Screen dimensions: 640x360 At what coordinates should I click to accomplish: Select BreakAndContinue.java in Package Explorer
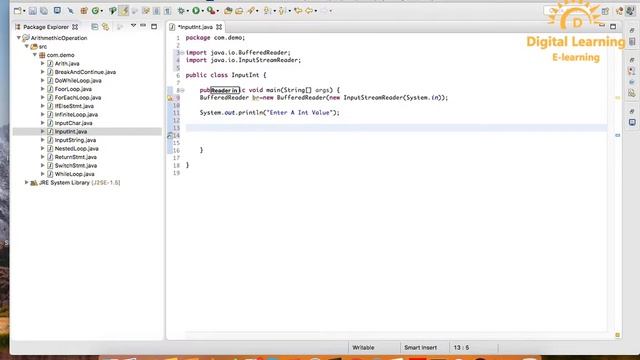85,72
